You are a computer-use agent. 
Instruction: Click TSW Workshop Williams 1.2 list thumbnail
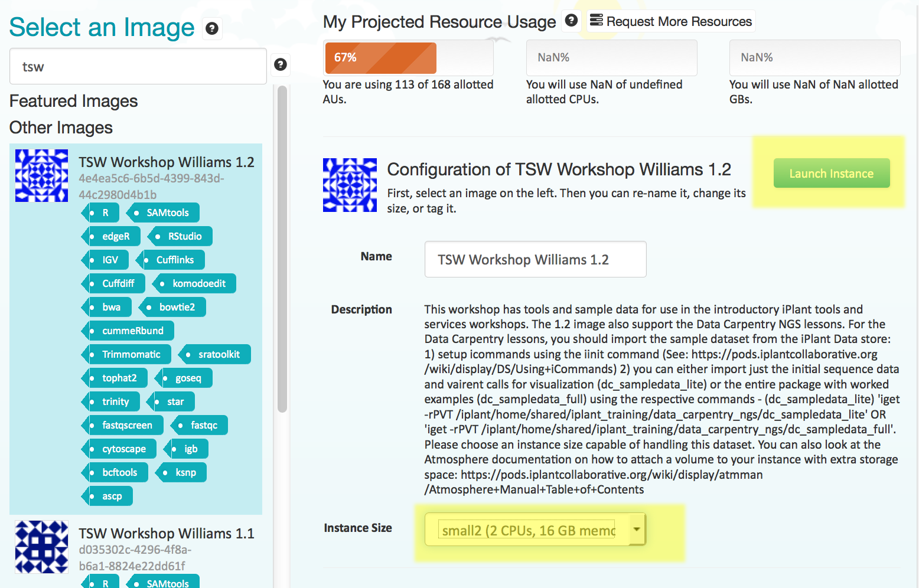tap(41, 175)
